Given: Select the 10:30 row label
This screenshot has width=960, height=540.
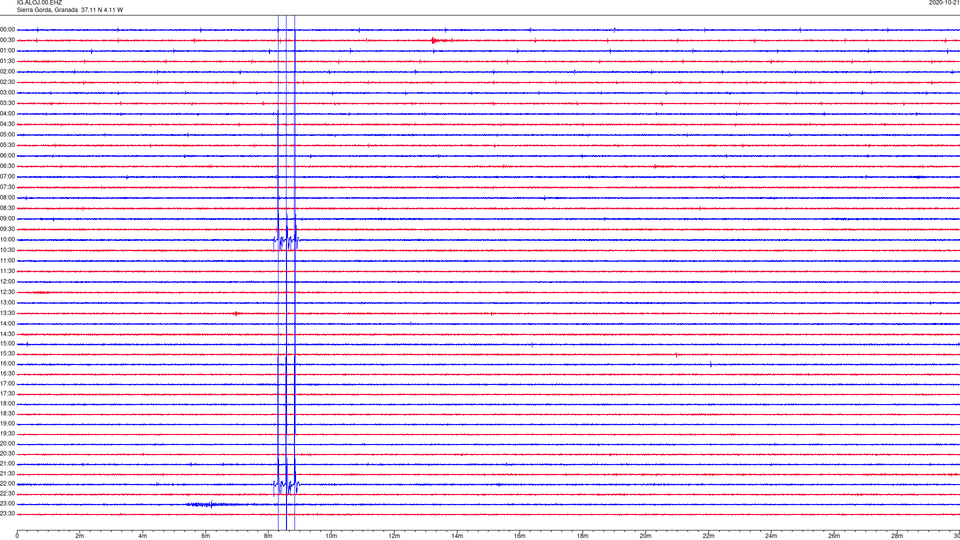Looking at the screenshot, I should 8,250.
